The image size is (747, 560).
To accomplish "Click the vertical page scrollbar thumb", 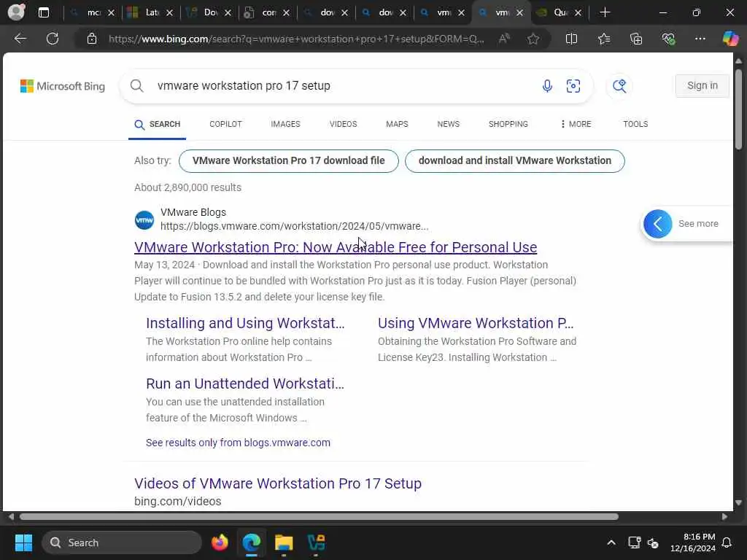I will click(738, 109).
